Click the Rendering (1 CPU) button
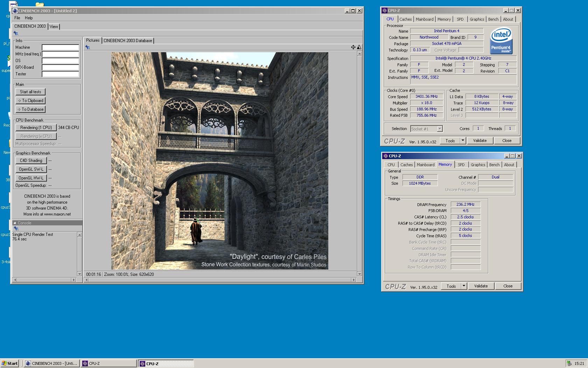The image size is (588, 368). pos(36,128)
